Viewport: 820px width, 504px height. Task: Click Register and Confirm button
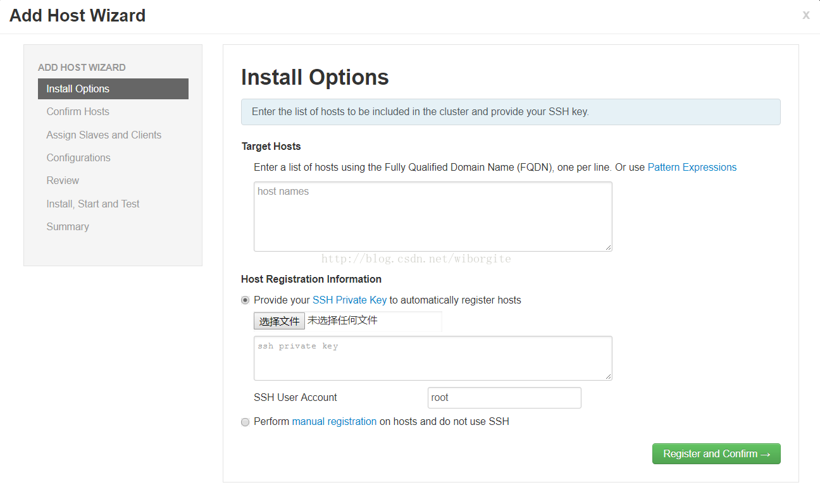click(716, 453)
